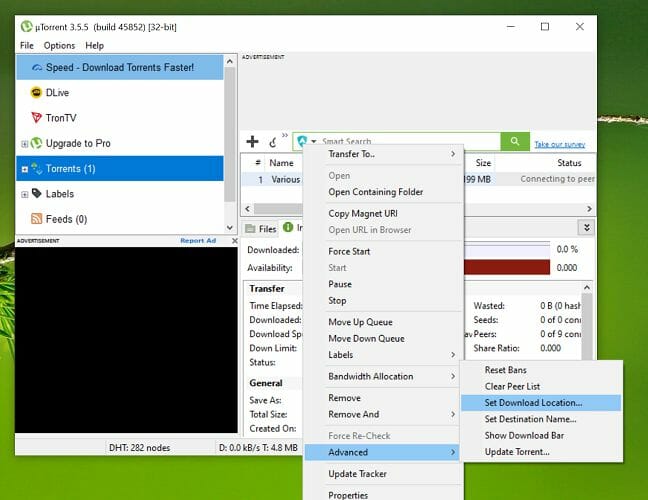648x500 pixels.
Task: Expand hidden toolbar items chevron
Action: click(285, 135)
